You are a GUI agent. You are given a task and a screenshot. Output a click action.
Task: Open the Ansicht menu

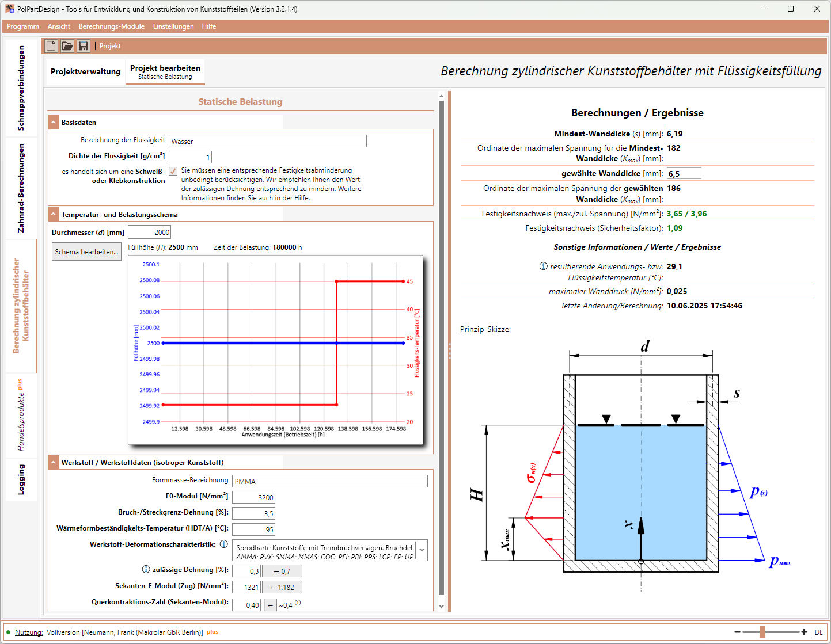(x=59, y=26)
